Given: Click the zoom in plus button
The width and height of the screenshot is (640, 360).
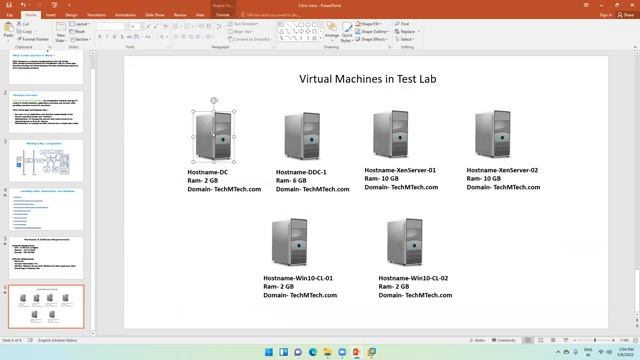Looking at the screenshot, I should pos(613,340).
